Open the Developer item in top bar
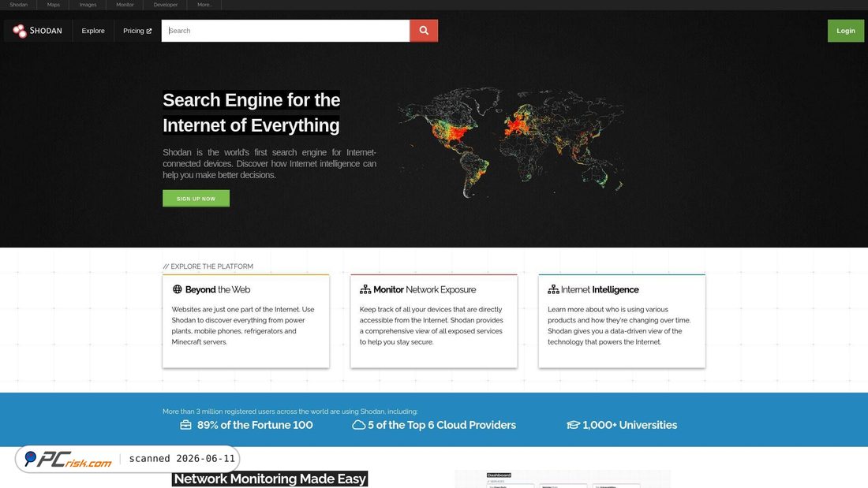The image size is (868, 488). (x=165, y=5)
